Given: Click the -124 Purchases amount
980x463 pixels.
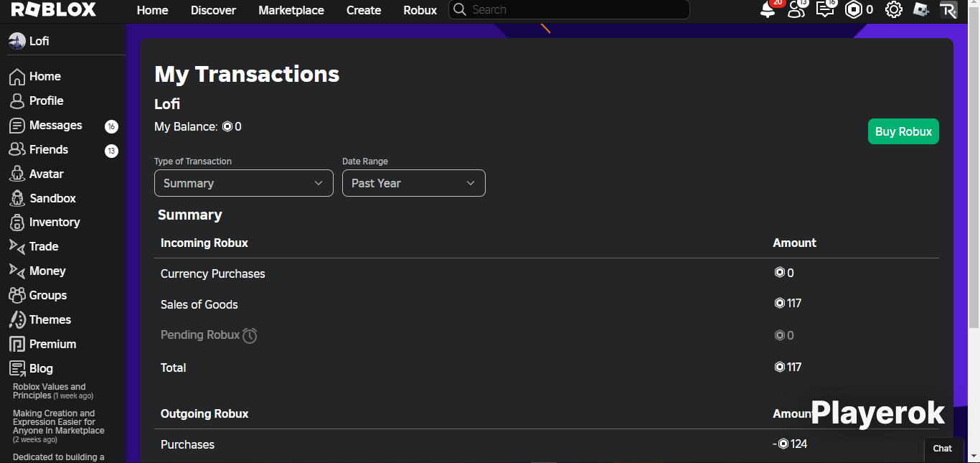Looking at the screenshot, I should click(x=790, y=444).
